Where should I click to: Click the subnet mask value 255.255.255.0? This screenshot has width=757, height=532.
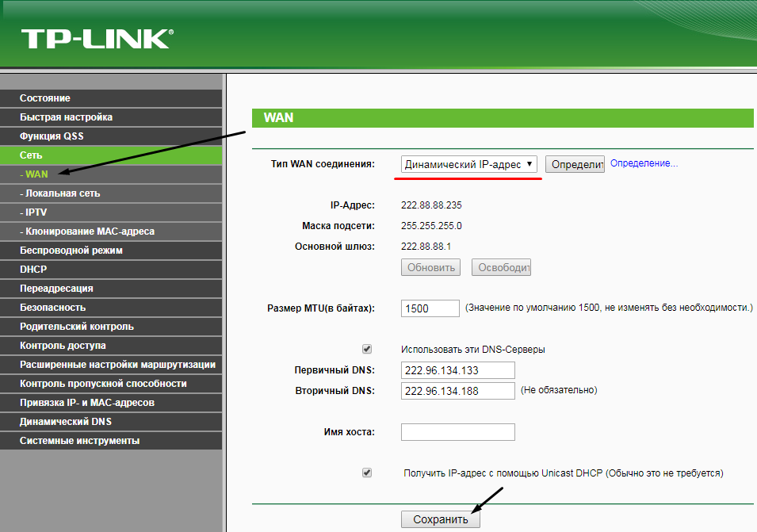(x=431, y=226)
